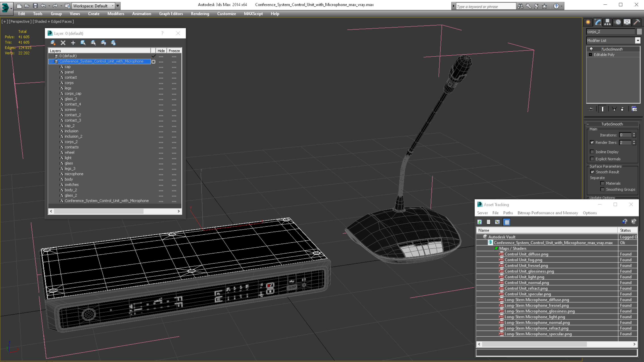Toggle Hide dash for cap layer object
This screenshot has width=644, height=362.
pyautogui.click(x=161, y=67)
